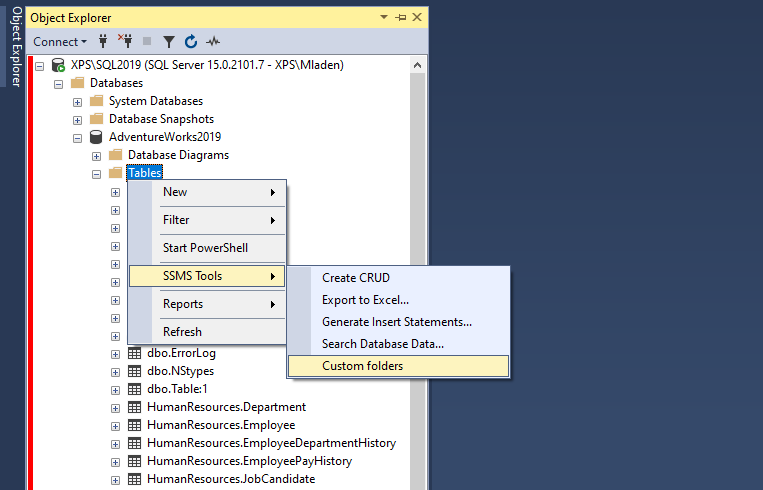Select the AdventureWorks2019 database label
The image size is (763, 490).
point(165,137)
